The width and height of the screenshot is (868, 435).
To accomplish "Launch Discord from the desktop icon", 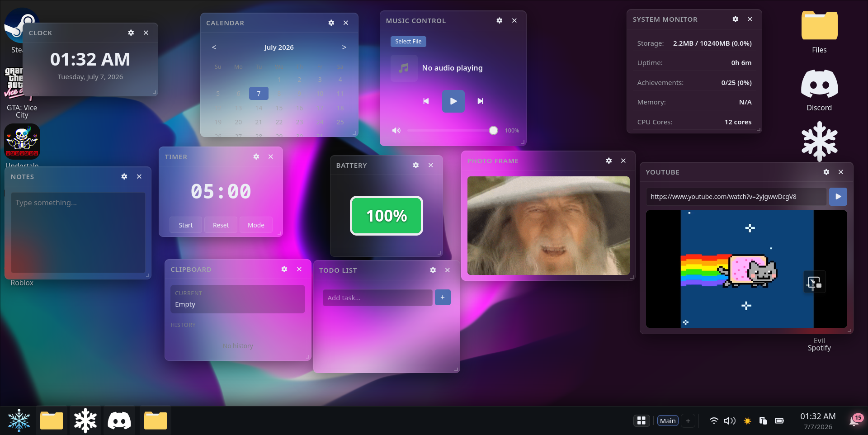I will (819, 90).
